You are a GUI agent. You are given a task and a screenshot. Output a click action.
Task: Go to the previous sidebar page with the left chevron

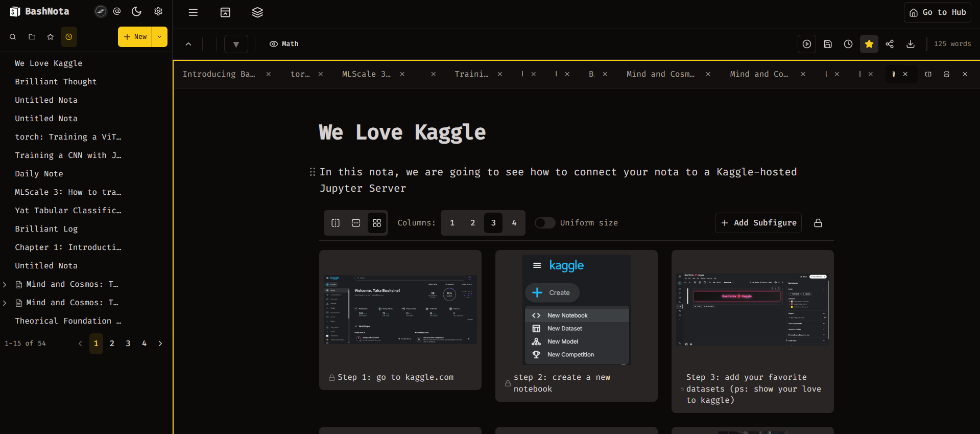[80, 344]
